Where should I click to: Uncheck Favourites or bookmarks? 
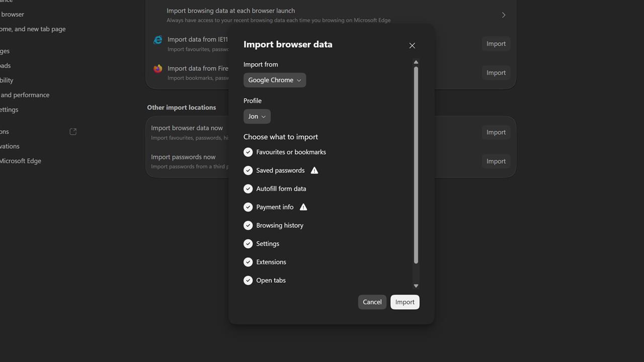click(248, 152)
